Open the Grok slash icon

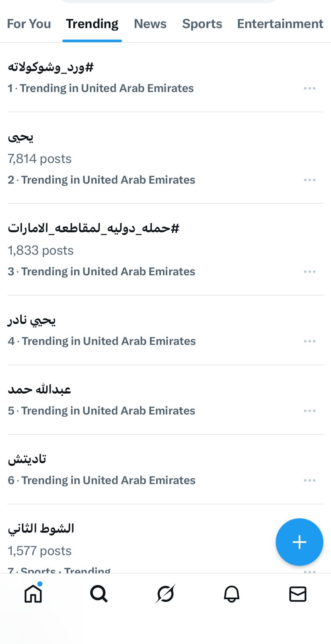click(x=165, y=594)
